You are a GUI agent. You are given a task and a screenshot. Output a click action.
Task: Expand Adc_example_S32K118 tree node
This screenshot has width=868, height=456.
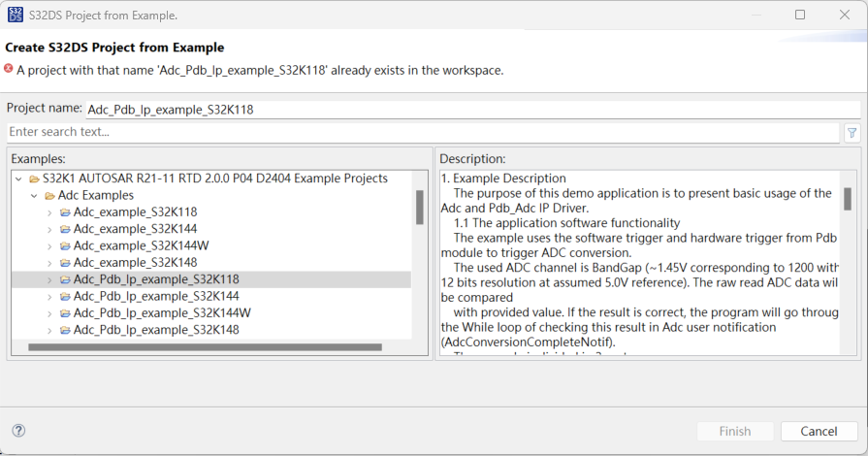[49, 212]
